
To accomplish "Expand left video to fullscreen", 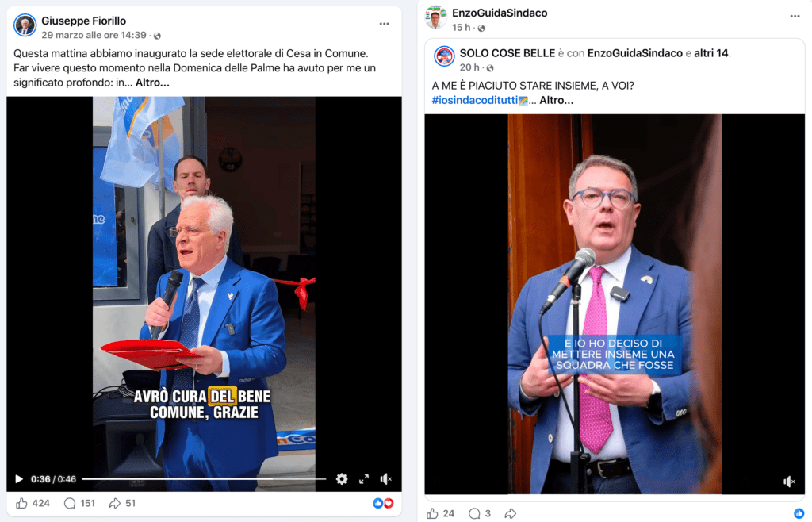I will 364,479.
